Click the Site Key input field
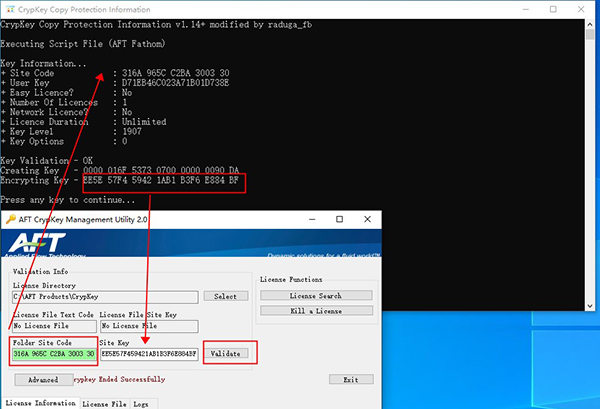600x409 pixels. [x=149, y=354]
